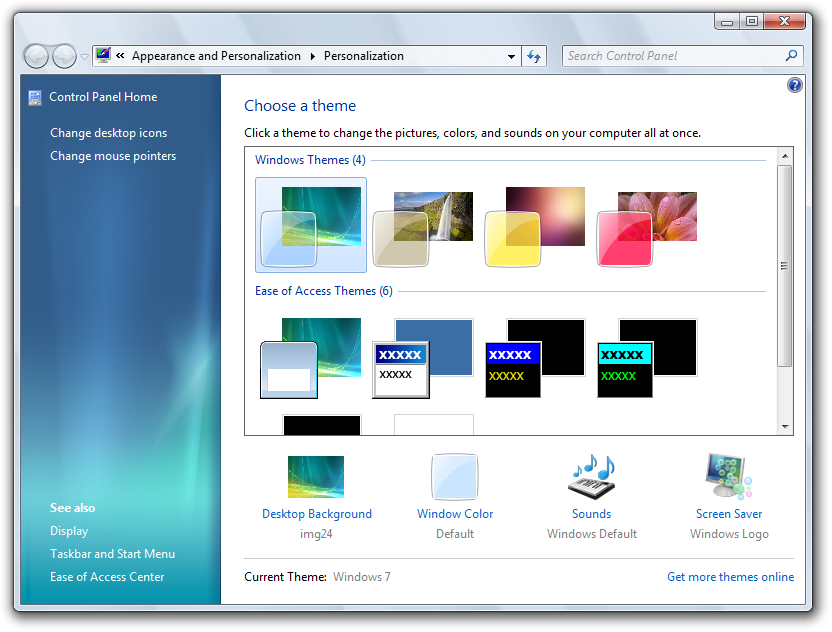The image size is (832, 632).
Task: Click the search magnifier icon
Action: click(791, 56)
